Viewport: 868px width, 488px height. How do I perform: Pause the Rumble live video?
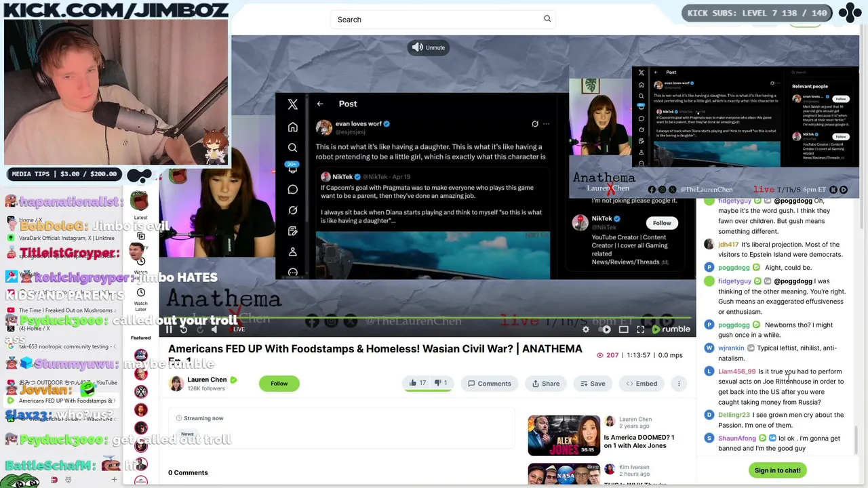point(169,329)
